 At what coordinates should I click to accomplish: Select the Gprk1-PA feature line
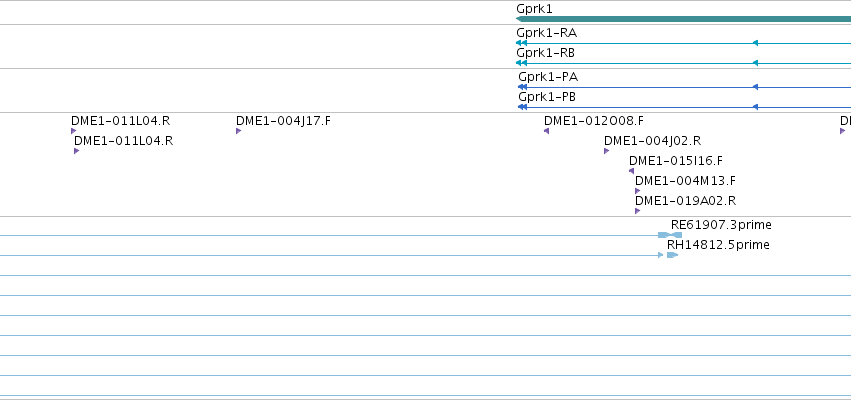(x=684, y=87)
